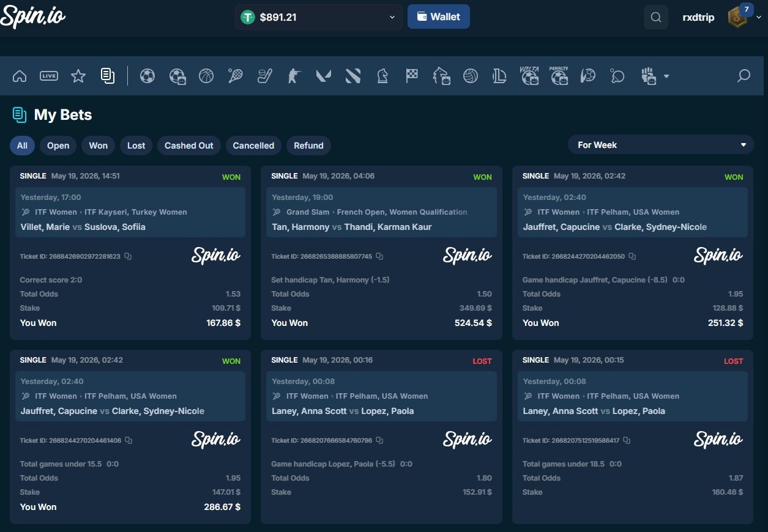Viewport: 768px width, 532px height.
Task: Click the level 7 profile avatar
Action: pyautogui.click(x=739, y=16)
